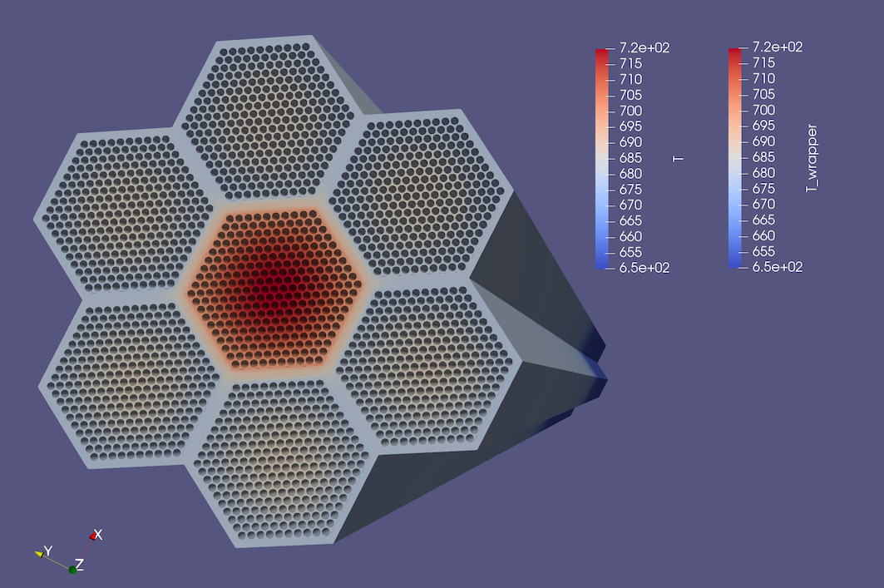Select the T legend title text
884x588 pixels.
click(679, 158)
